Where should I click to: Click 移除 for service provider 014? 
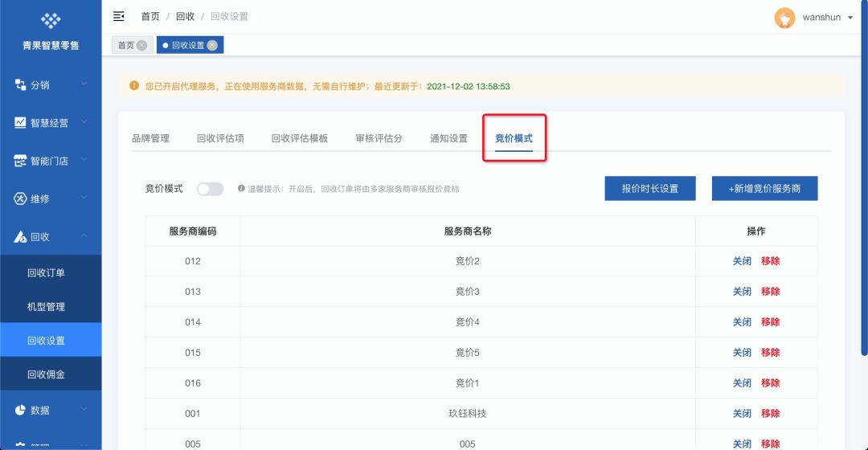pos(770,322)
